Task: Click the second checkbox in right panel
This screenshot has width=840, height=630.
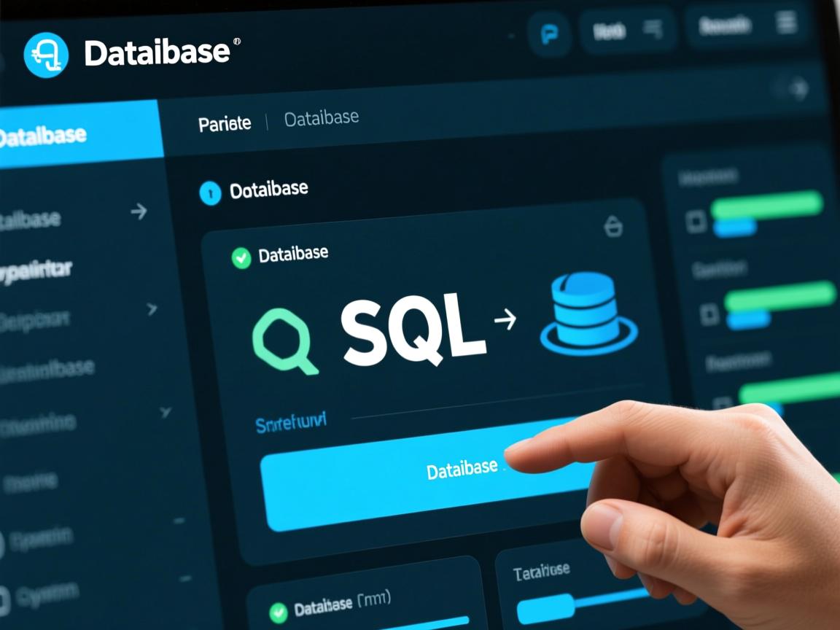Action: click(x=709, y=314)
